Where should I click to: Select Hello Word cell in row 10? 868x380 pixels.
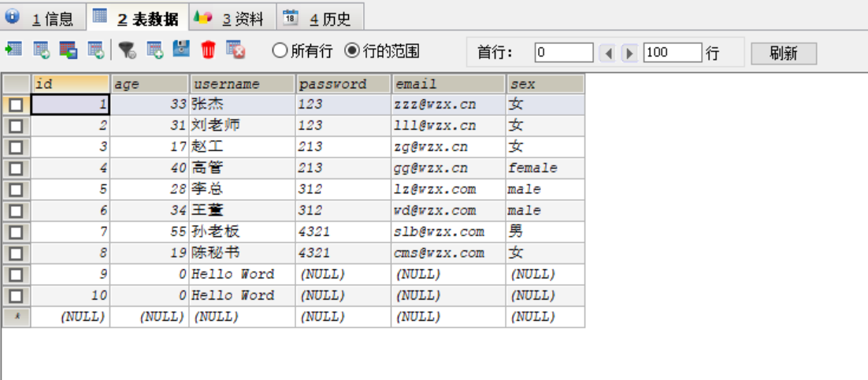(x=242, y=295)
